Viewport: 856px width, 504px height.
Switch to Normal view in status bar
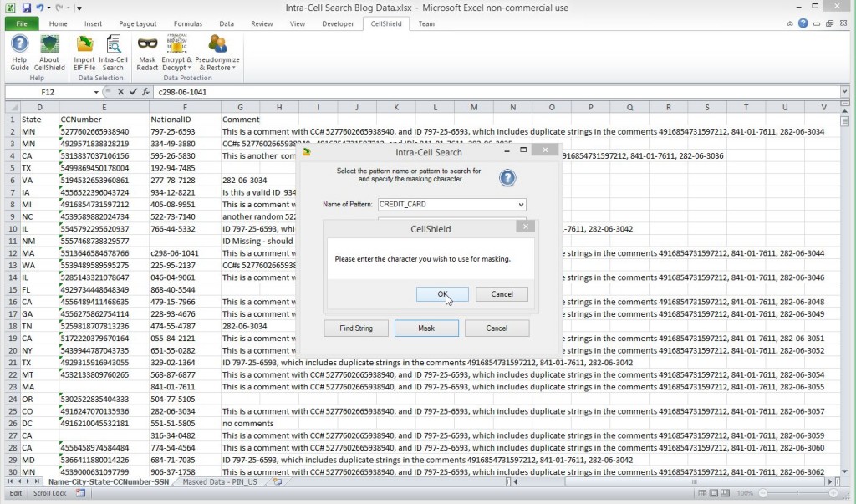(x=702, y=493)
